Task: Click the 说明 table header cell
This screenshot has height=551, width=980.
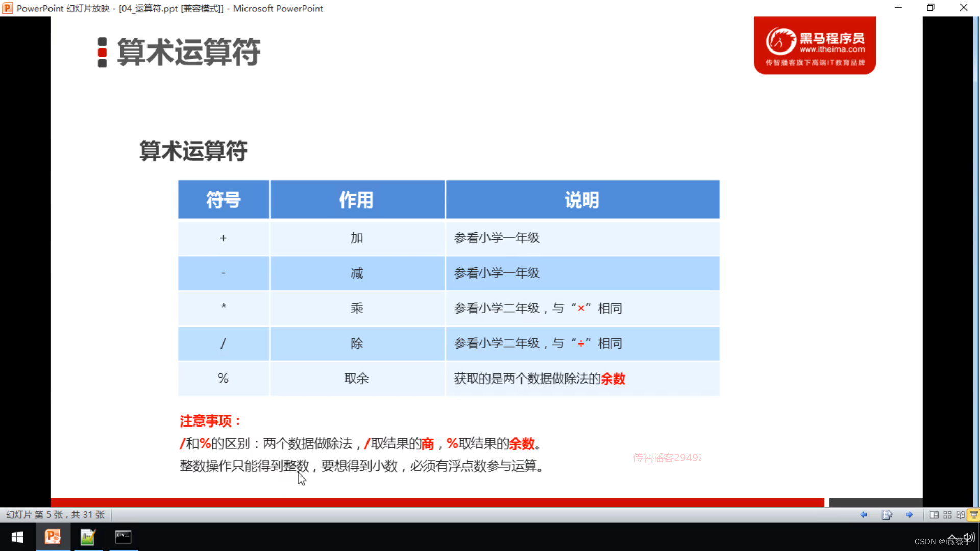Action: click(582, 199)
